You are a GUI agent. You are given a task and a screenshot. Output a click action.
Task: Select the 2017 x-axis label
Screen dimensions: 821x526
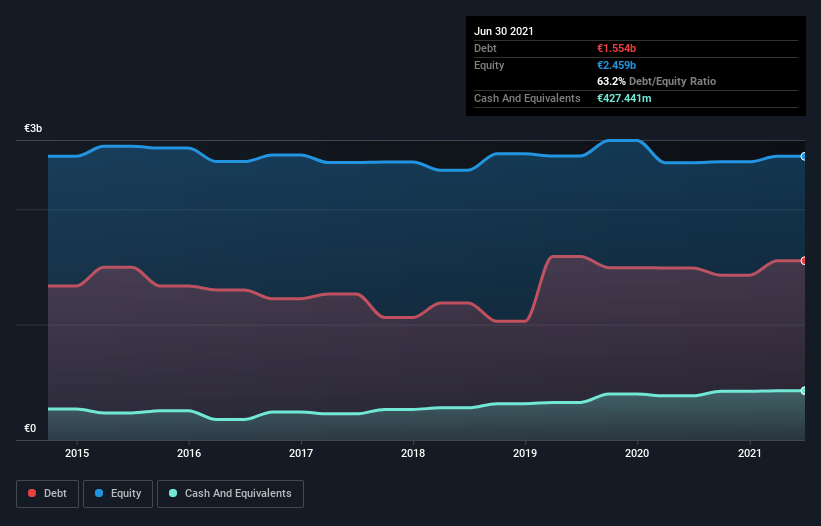(301, 453)
